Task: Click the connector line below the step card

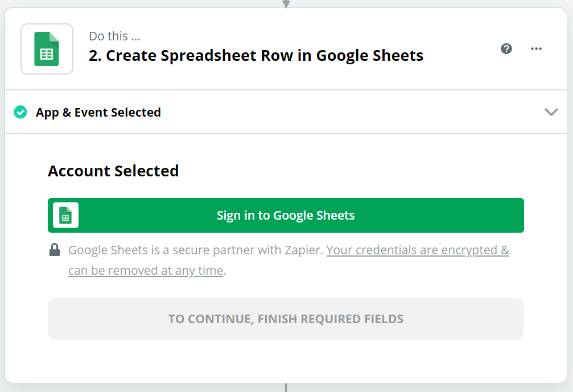Action: pyautogui.click(x=286, y=387)
